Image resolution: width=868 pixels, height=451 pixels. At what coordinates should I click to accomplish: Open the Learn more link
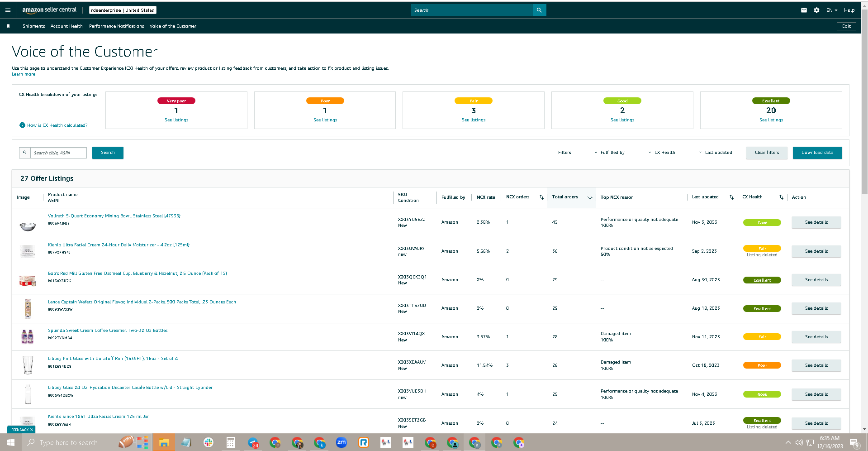click(x=24, y=74)
